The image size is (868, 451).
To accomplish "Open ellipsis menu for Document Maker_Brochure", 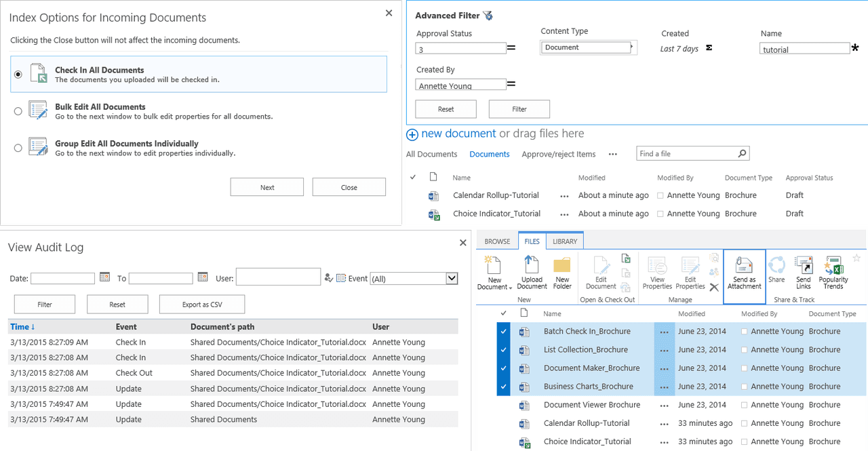I will (664, 368).
